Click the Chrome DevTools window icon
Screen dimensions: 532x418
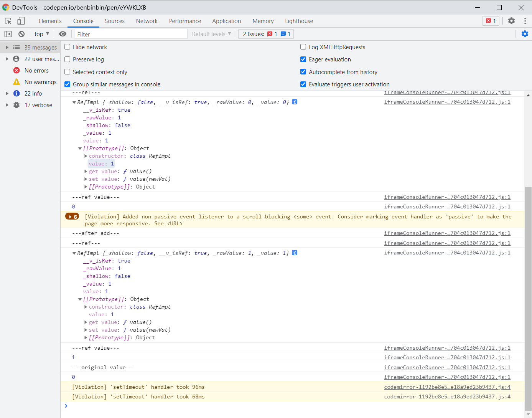point(6,7)
